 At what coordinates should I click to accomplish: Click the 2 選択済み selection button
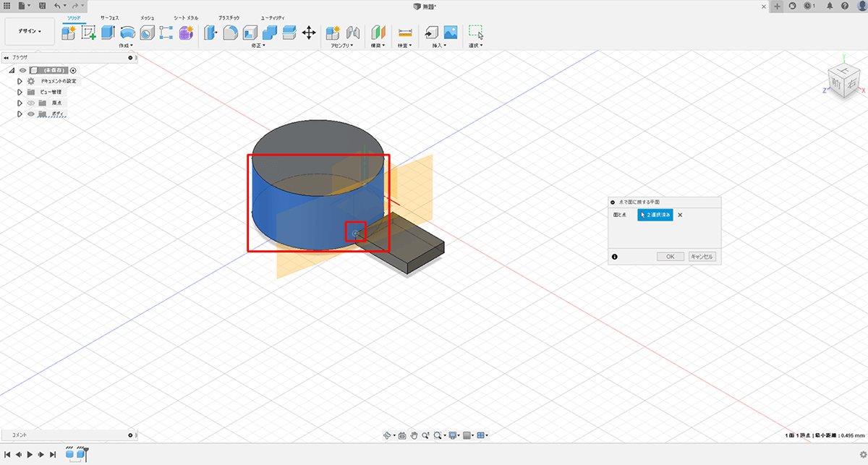[655, 215]
